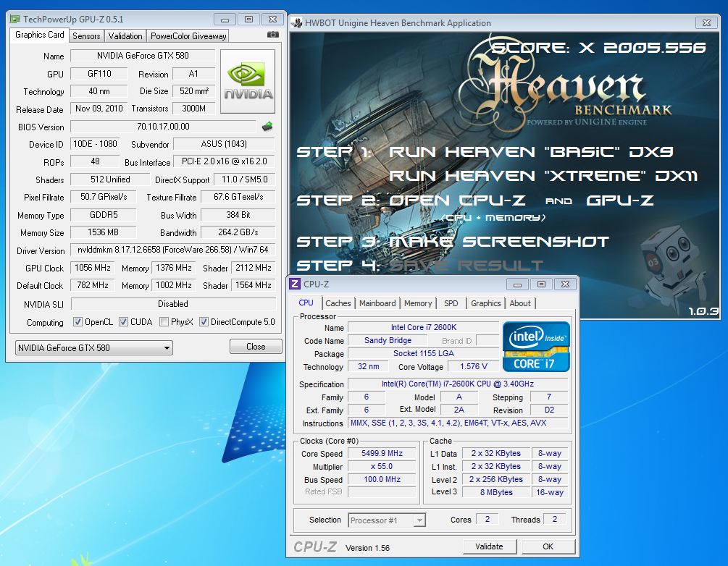This screenshot has width=728, height=566.
Task: Click the Heaven Benchmark title bar icon
Action: tap(297, 23)
